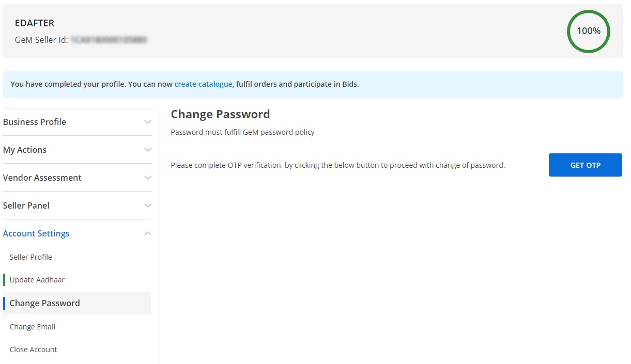Click the EDAFTER seller name heading

point(34,23)
